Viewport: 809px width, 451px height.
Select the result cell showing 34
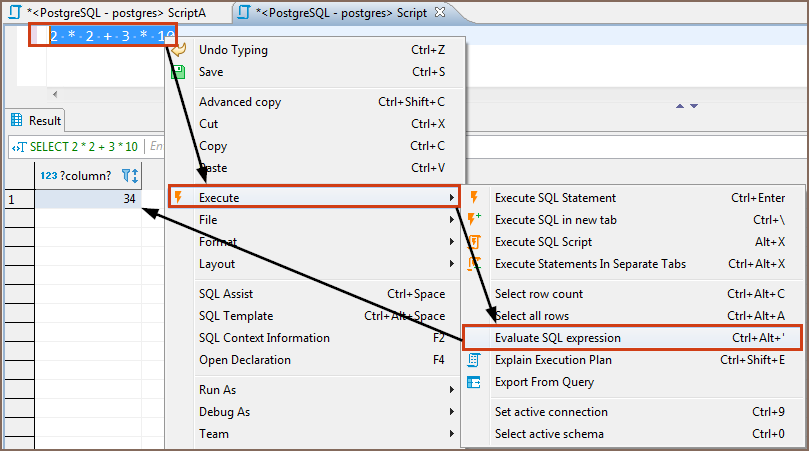(88, 199)
